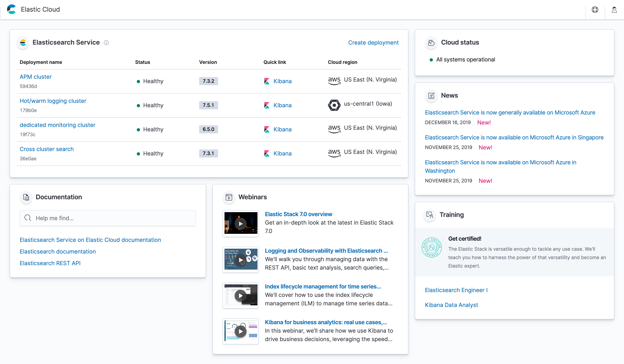Open the Elasticsearch Service on Elastic Cloud documentation
Screen dimensions: 624x364
click(91, 239)
